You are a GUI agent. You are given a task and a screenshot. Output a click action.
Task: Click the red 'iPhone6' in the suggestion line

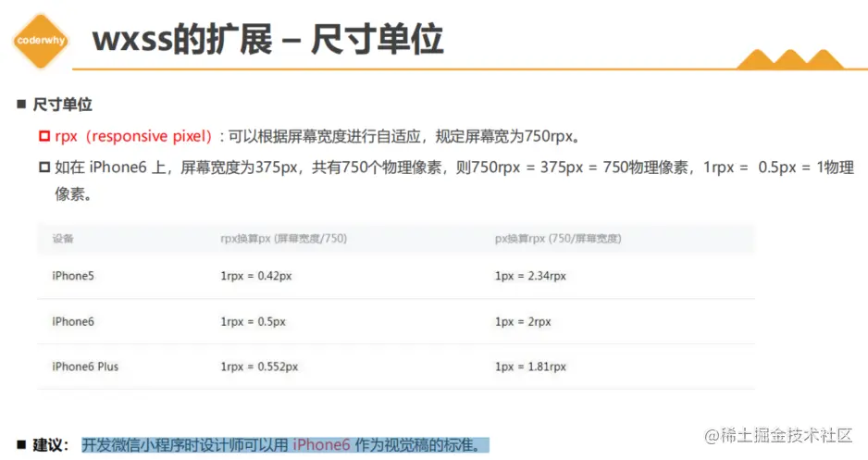pyautogui.click(x=322, y=445)
